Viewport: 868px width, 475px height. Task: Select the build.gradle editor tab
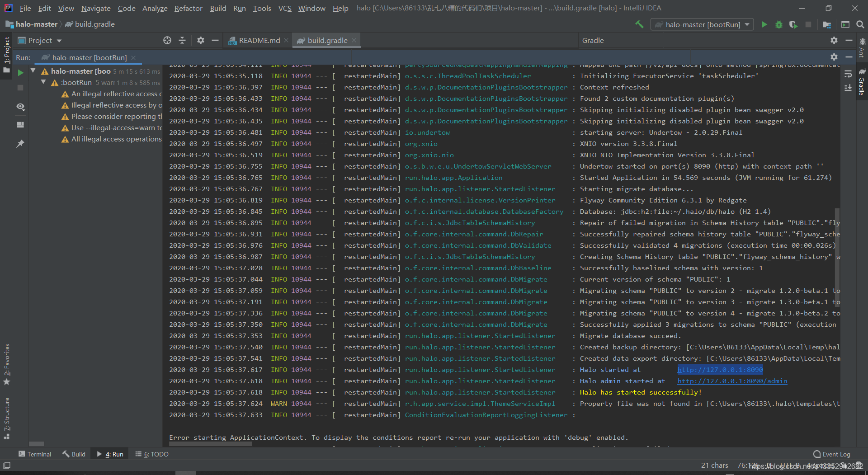tap(327, 40)
